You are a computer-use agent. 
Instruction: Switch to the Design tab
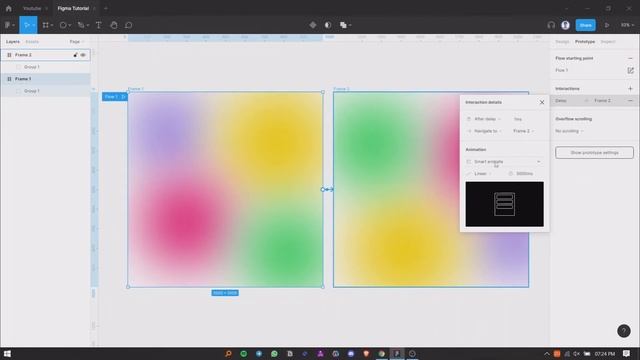tap(562, 42)
